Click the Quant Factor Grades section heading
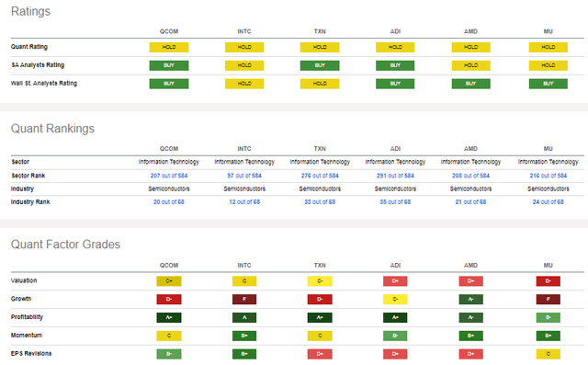The width and height of the screenshot is (588, 365). coord(65,245)
